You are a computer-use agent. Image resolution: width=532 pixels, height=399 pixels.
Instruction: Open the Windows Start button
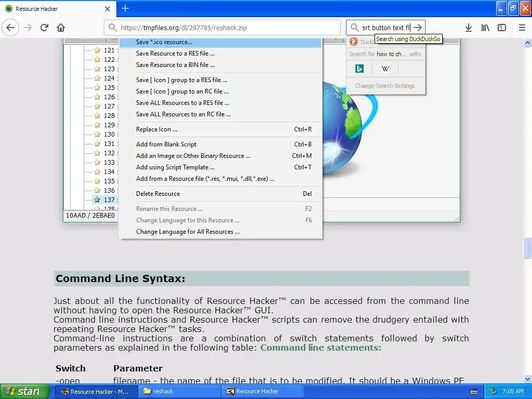(24, 391)
